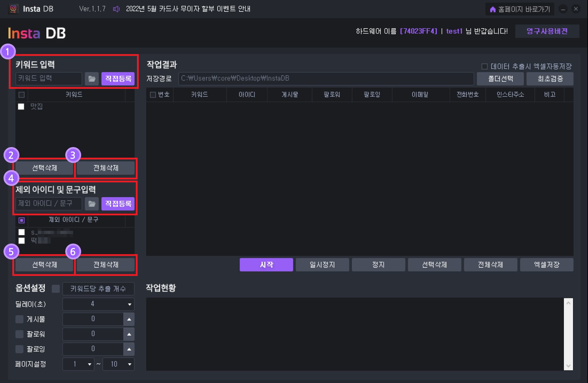
Task: Open the 딜레이(초) dropdown
Action: point(98,304)
